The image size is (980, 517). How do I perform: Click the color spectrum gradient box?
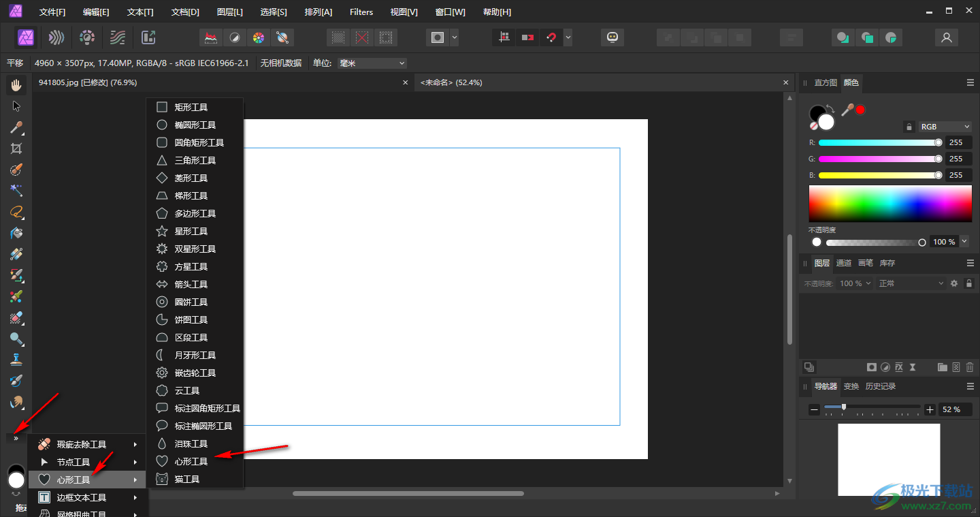889,203
